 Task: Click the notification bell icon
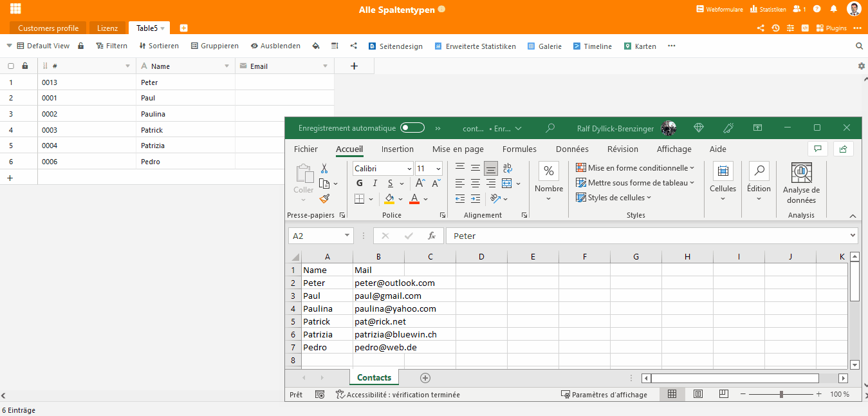(834, 9)
